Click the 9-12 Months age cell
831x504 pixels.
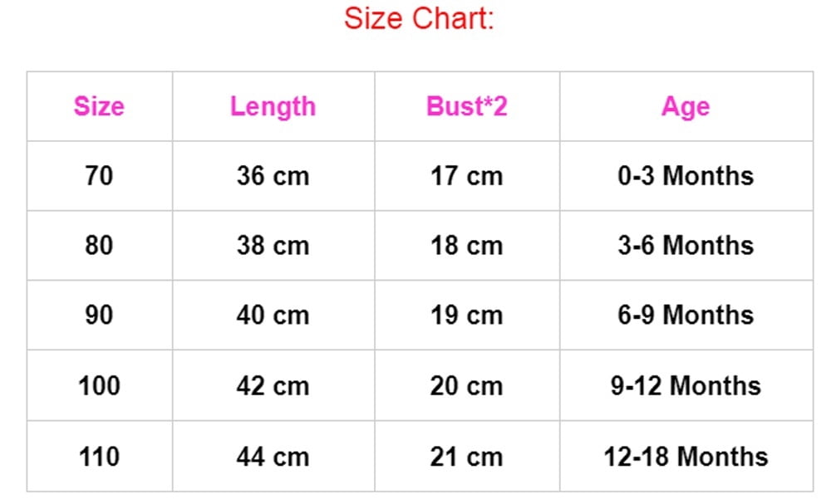click(686, 386)
